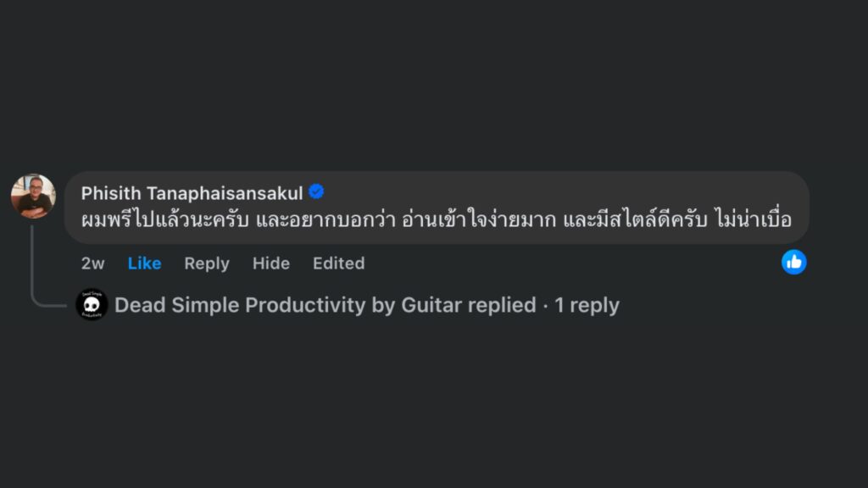Click the blue verified badge

point(316,192)
